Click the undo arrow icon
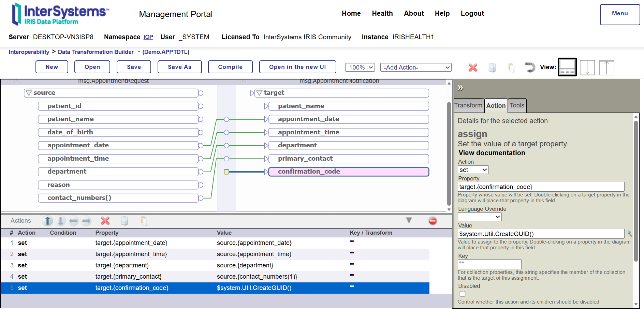The width and height of the screenshot is (644, 309). coord(529,68)
